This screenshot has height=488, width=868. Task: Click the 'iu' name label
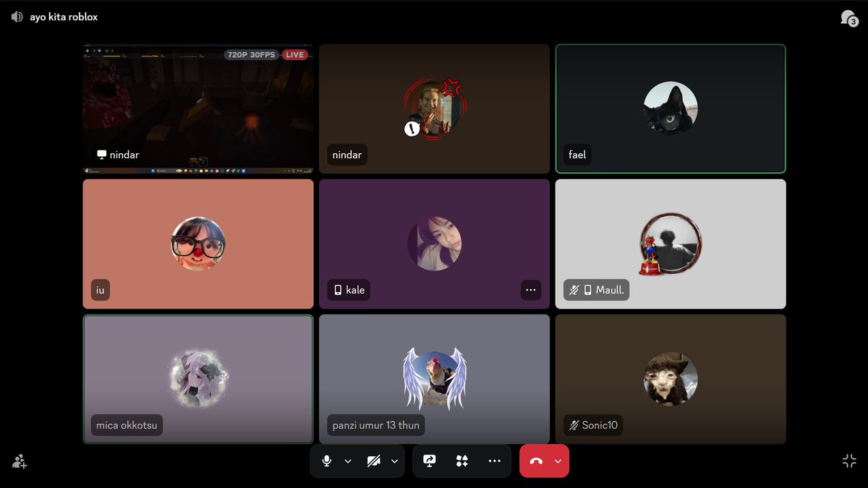(101, 290)
